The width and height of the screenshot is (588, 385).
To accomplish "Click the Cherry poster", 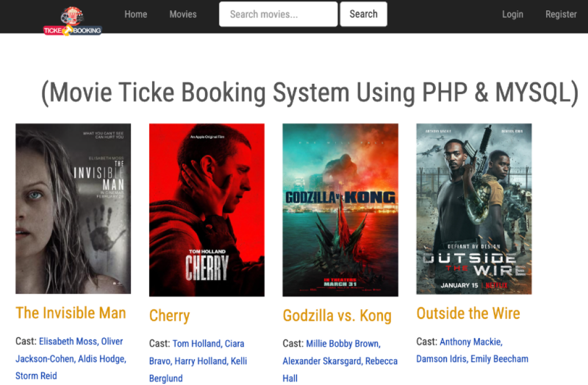I will [206, 209].
